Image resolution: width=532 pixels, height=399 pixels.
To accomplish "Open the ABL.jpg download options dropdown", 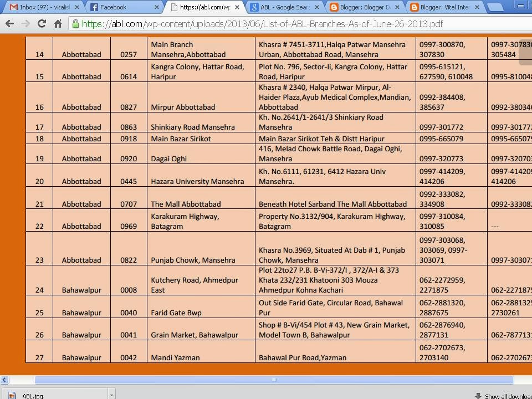I will point(111,395).
